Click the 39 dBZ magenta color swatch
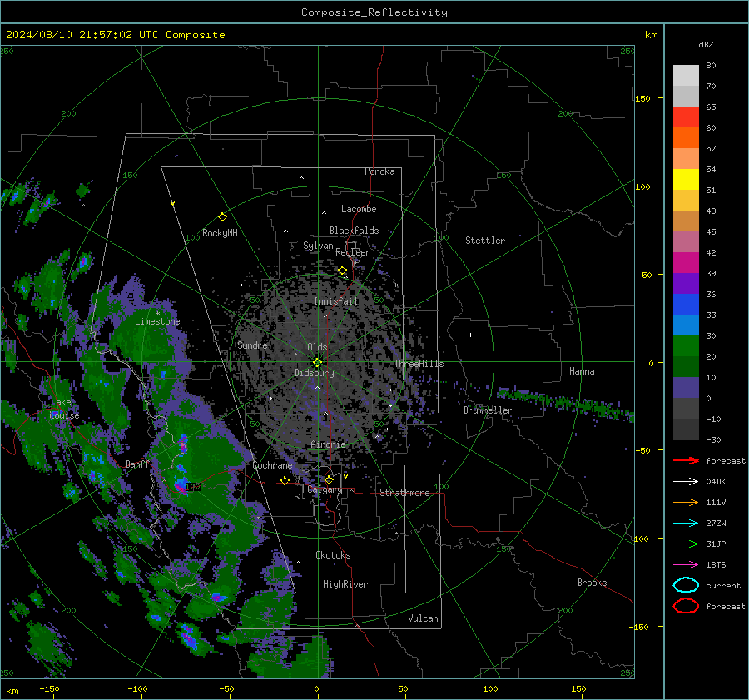749x700 pixels. (x=686, y=262)
